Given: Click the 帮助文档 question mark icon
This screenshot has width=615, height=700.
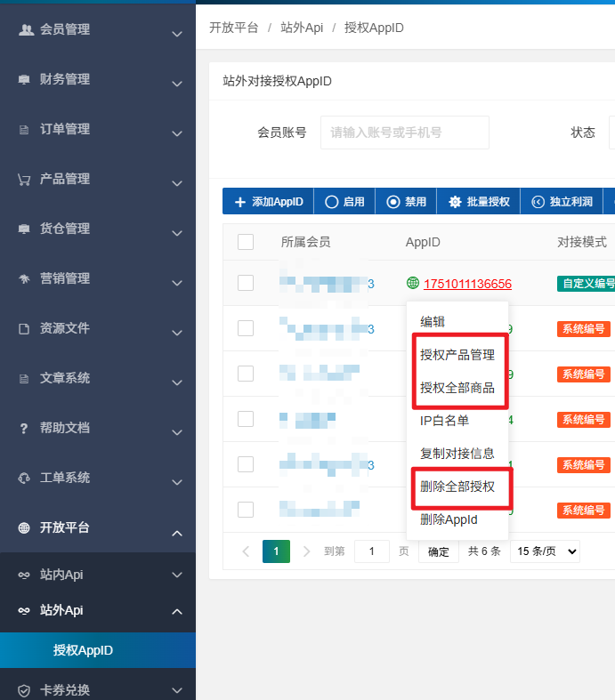Looking at the screenshot, I should click(25, 428).
